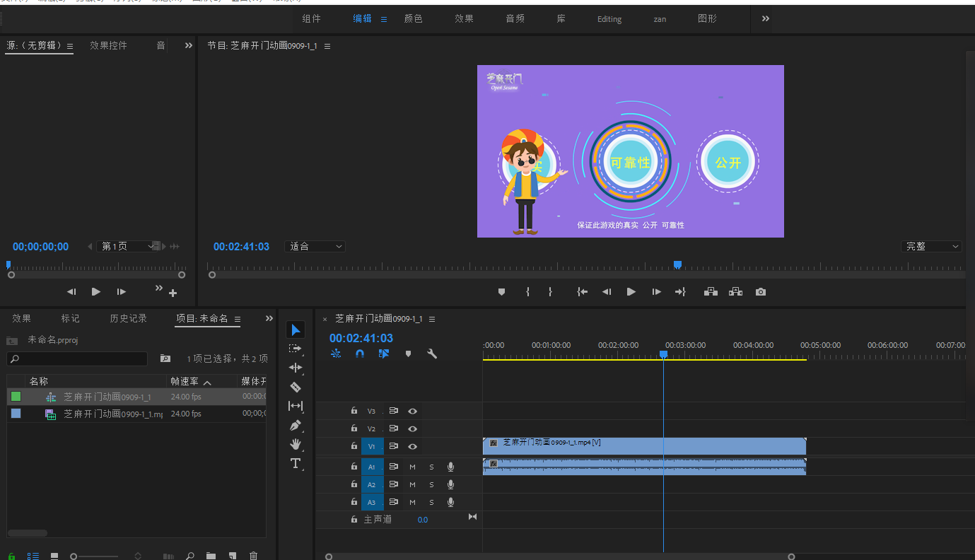Play the program monitor video
The image size is (975, 560).
tap(631, 291)
